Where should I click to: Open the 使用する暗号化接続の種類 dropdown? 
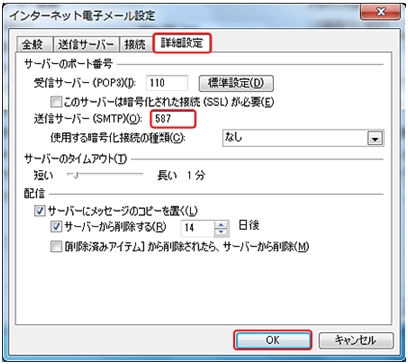[303, 138]
